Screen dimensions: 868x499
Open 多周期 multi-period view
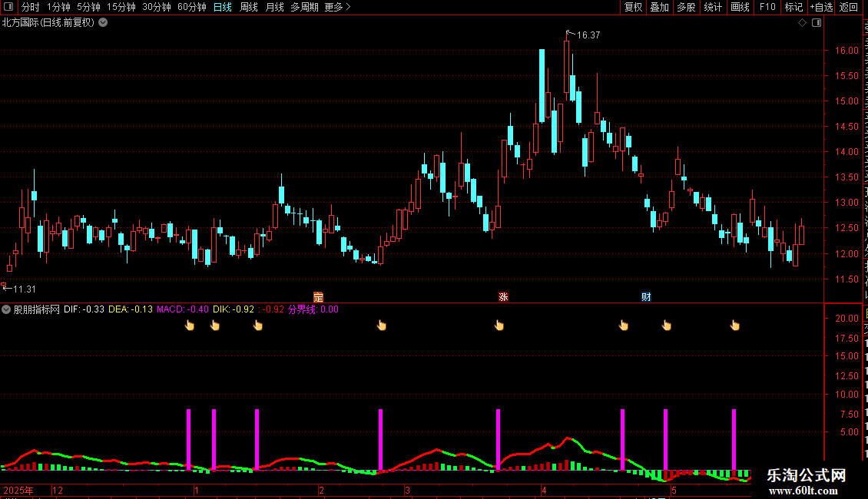click(x=304, y=7)
